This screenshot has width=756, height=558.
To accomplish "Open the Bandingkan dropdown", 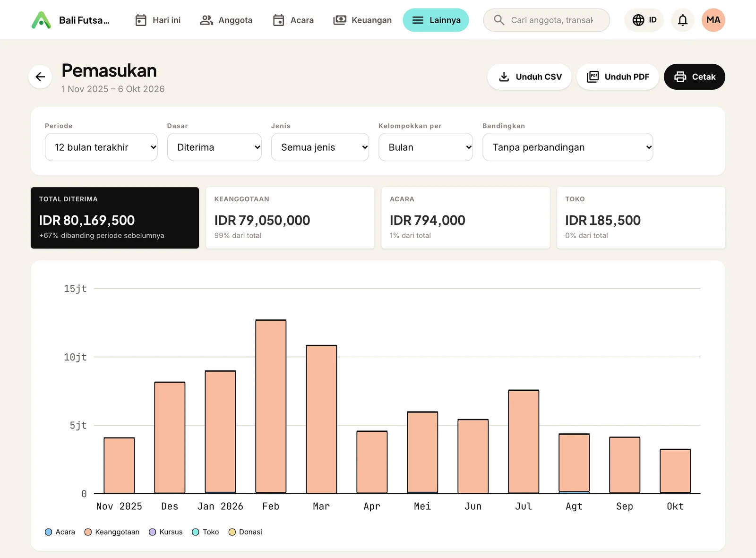I will pos(567,147).
